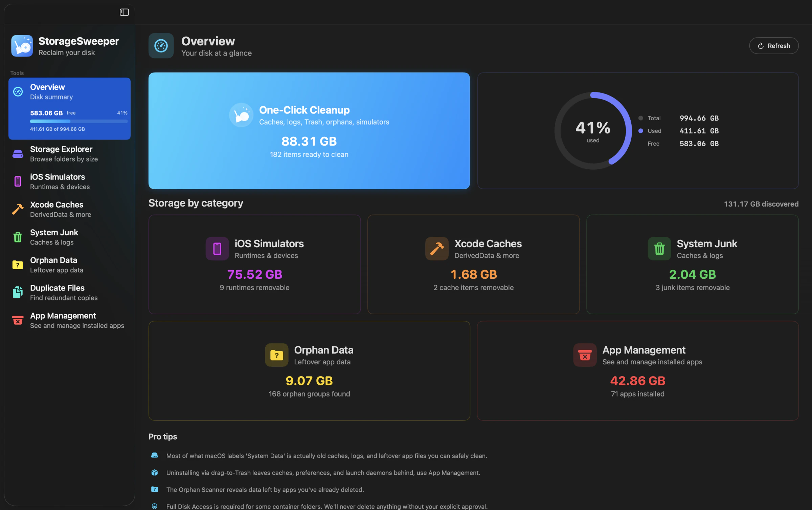Click '168 orphan groups found' text
This screenshot has width=812, height=510.
click(x=309, y=394)
